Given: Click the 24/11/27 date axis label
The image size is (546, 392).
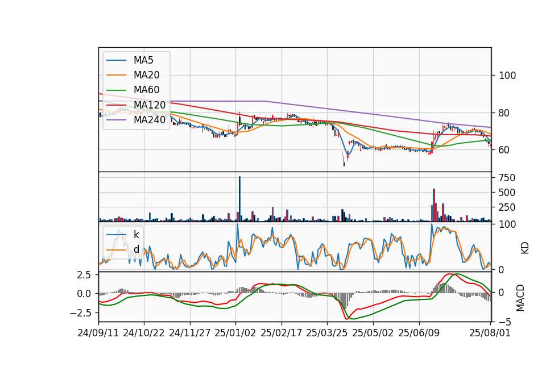Looking at the screenshot, I should pos(190,333).
